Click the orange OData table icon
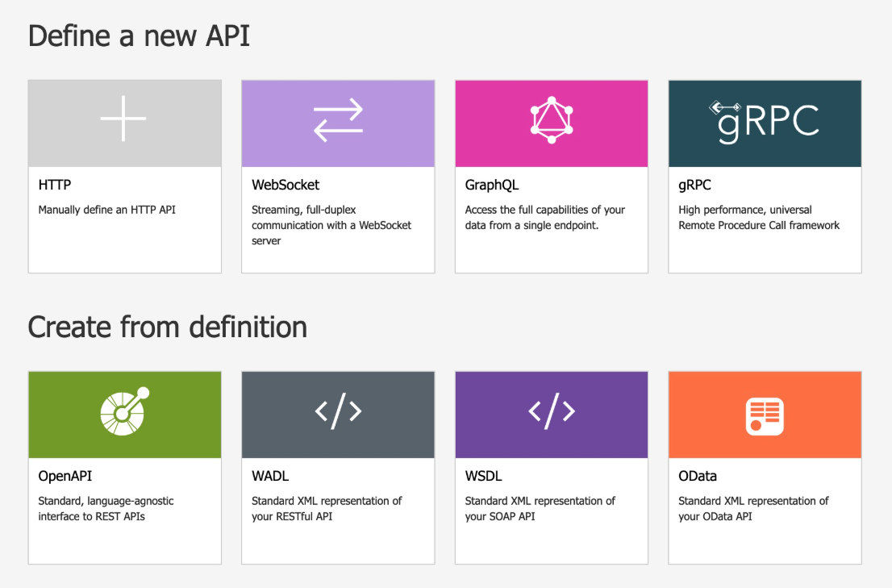Image resolution: width=892 pixels, height=588 pixels. click(765, 416)
